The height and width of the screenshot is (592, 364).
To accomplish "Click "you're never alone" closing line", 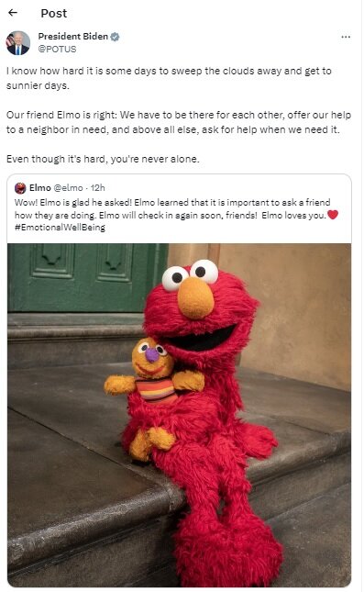I will 103,159.
